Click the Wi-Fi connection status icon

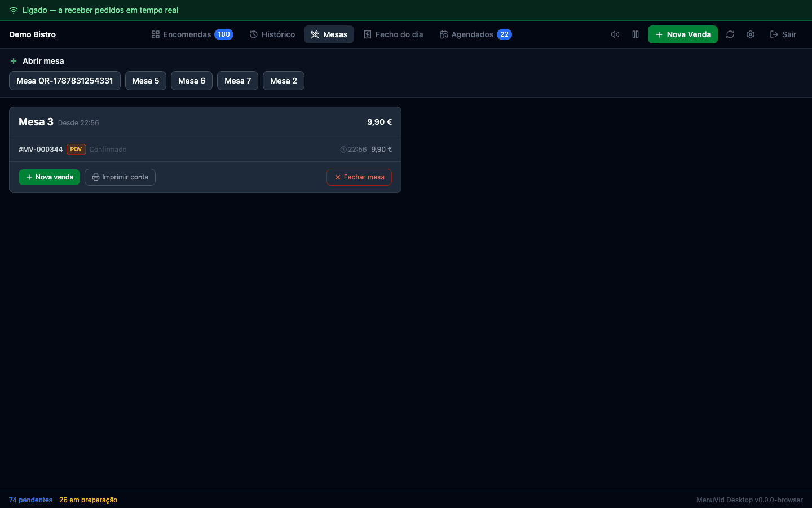point(14,10)
